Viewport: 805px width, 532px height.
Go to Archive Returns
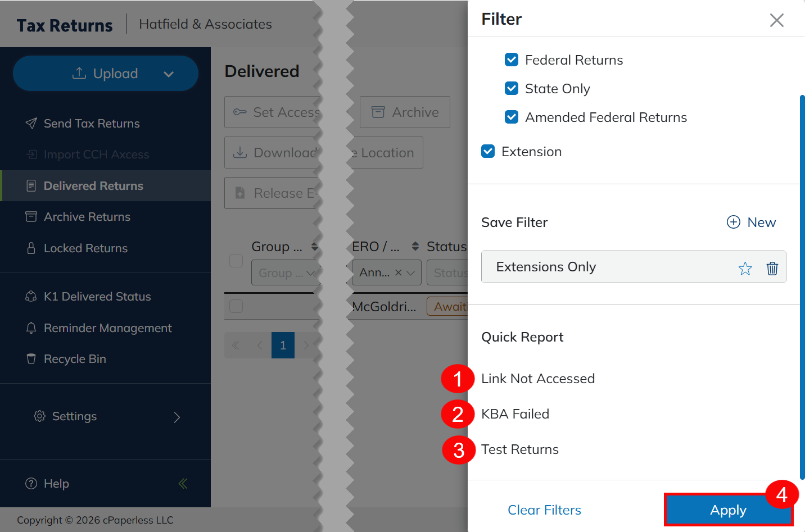tap(87, 217)
